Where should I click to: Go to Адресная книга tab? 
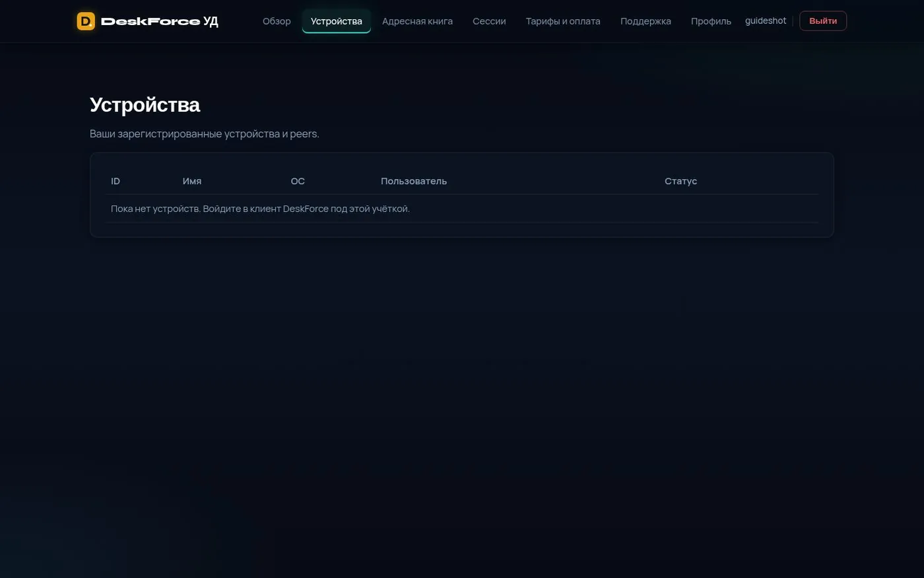417,21
